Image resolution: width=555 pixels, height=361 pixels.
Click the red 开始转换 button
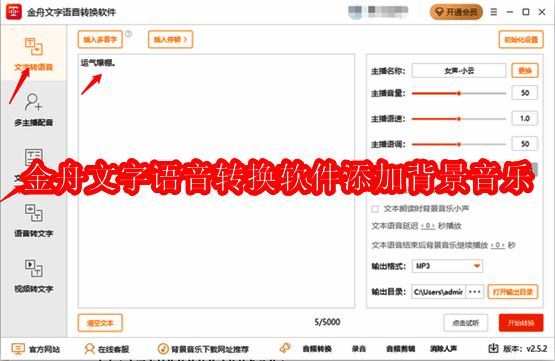point(521,323)
